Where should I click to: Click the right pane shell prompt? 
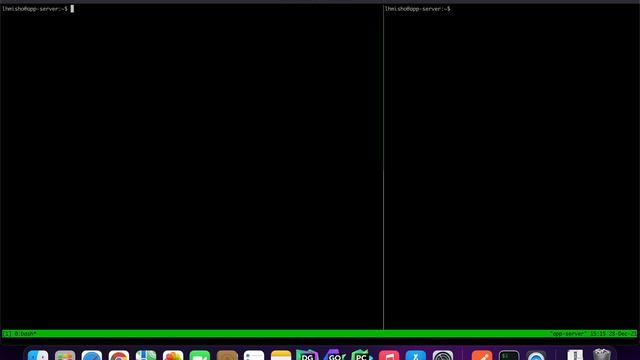tap(418, 9)
